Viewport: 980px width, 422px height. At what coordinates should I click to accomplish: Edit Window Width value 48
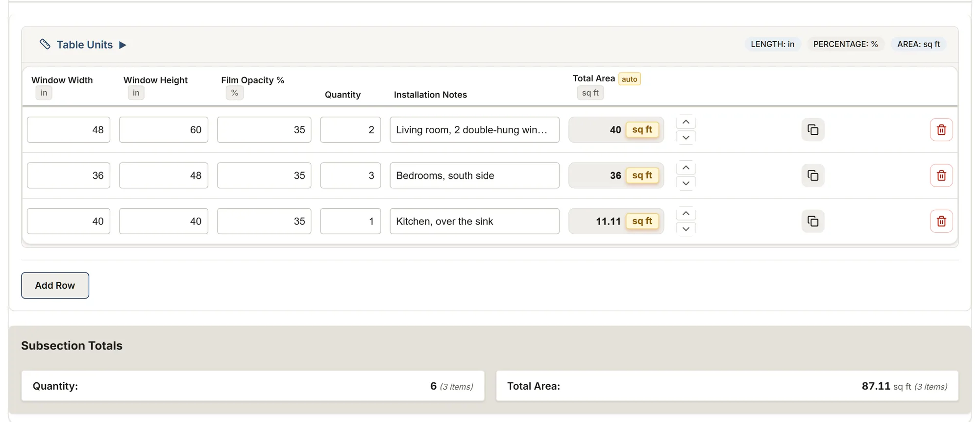click(69, 130)
